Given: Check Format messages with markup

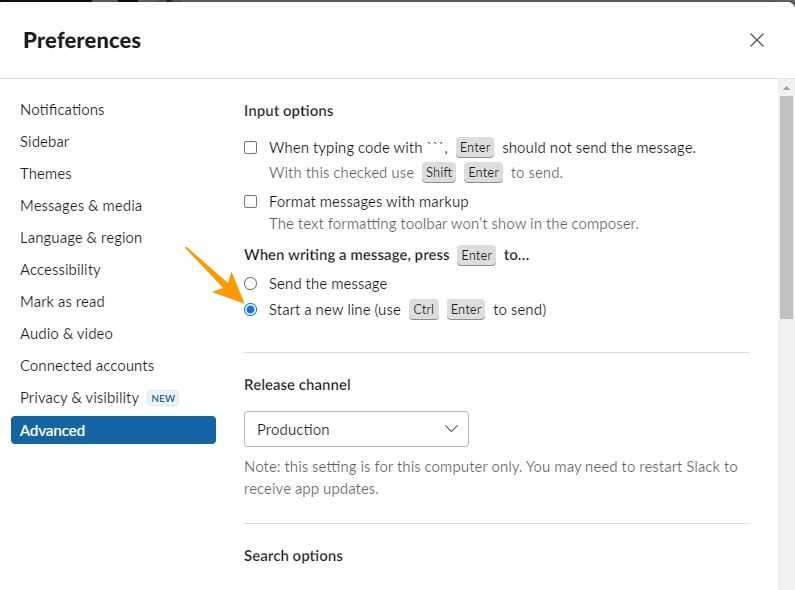Looking at the screenshot, I should [250, 201].
